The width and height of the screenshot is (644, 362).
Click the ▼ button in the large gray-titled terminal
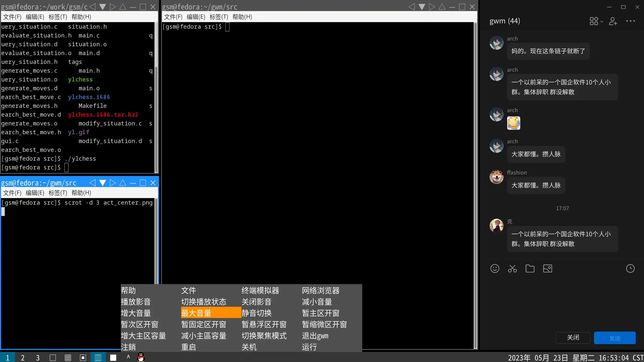[x=422, y=7]
